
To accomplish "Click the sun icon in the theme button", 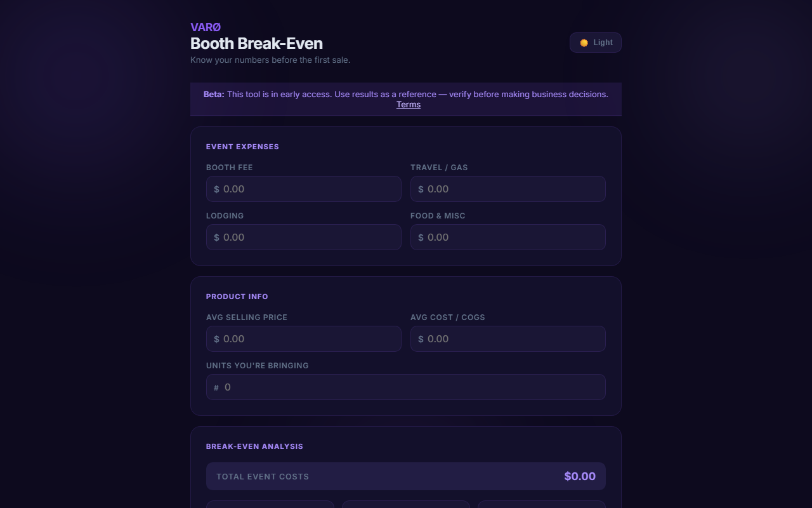I will [x=584, y=43].
